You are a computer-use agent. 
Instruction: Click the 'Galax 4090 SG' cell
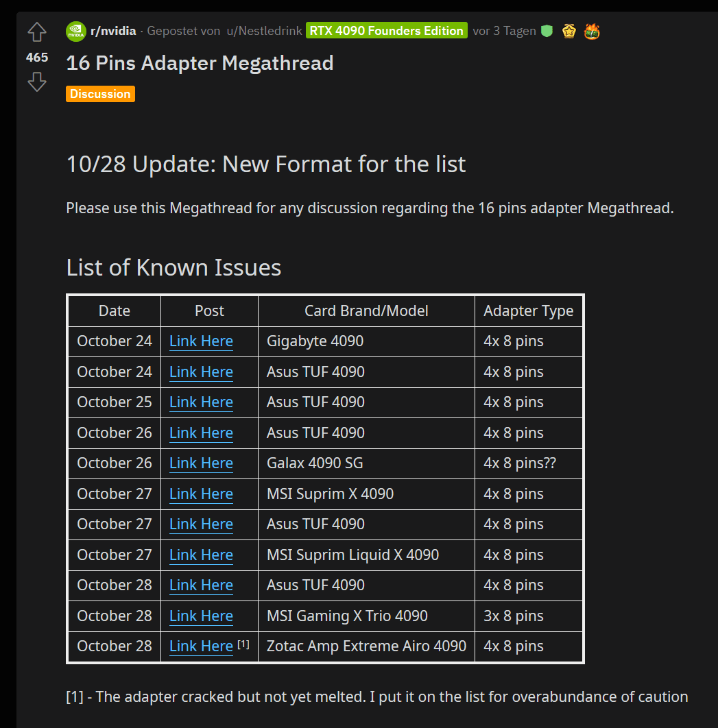coord(366,463)
